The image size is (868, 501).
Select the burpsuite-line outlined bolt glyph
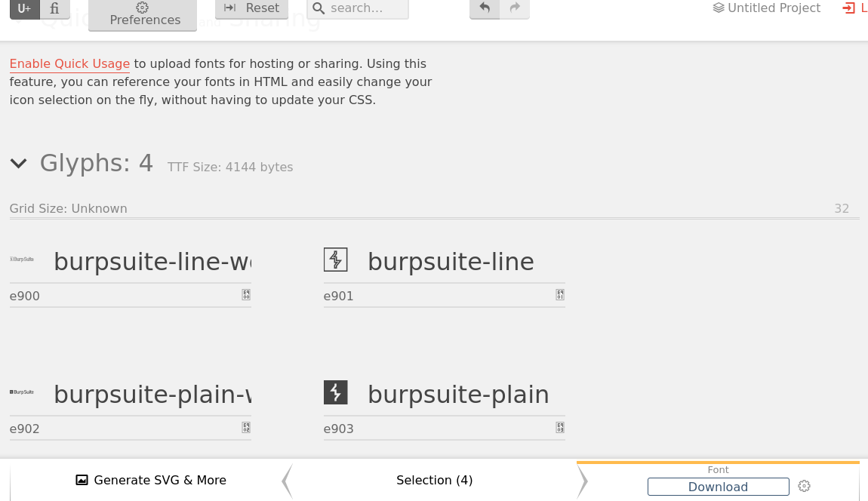335,260
